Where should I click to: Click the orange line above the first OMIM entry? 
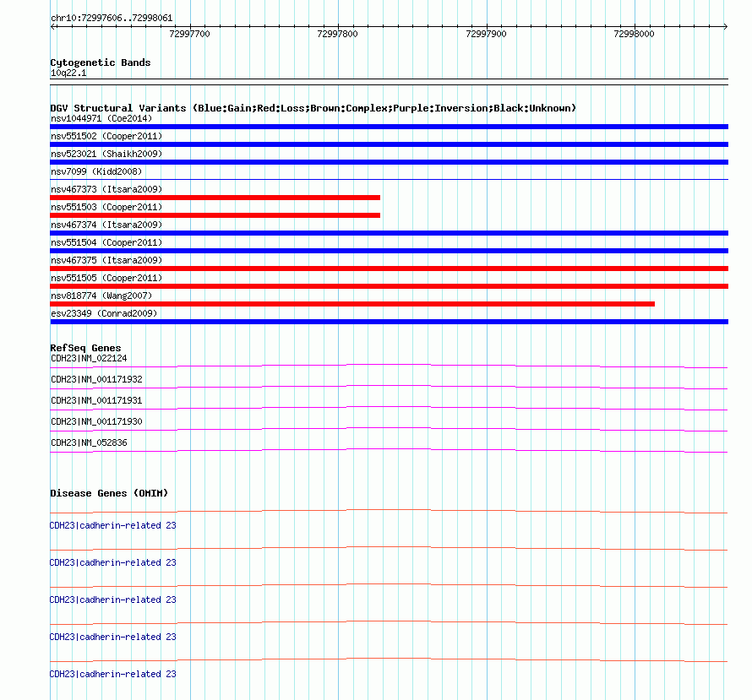tap(389, 512)
